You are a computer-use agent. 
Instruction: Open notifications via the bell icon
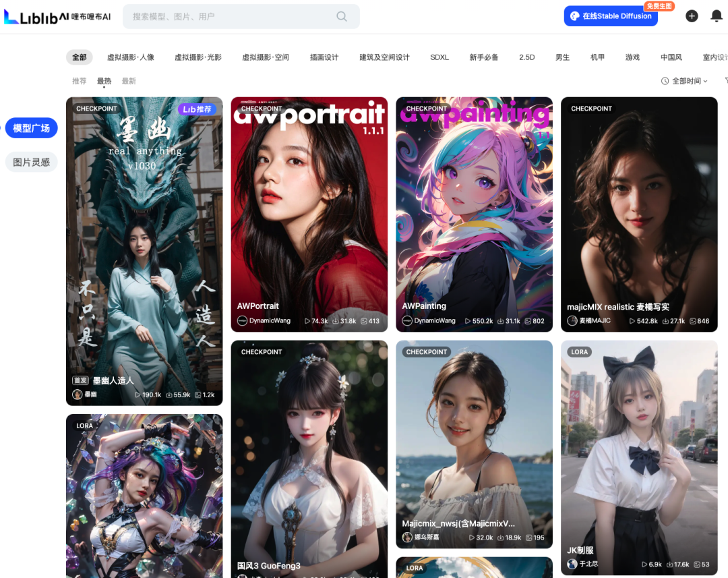point(716,16)
